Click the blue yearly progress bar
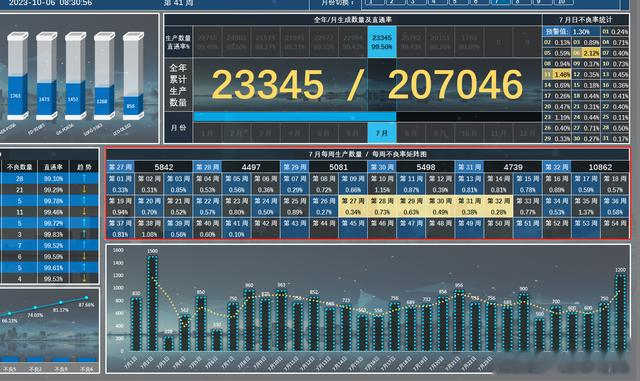 click(x=294, y=117)
